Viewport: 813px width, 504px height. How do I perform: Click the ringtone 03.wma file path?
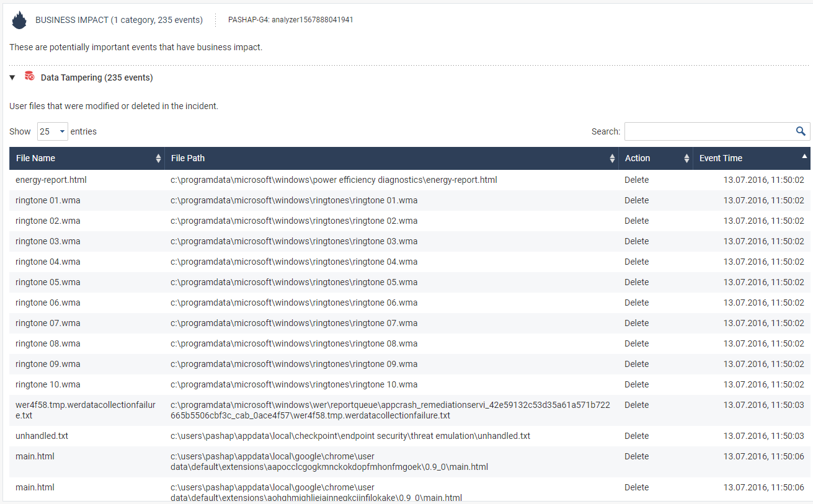[294, 241]
